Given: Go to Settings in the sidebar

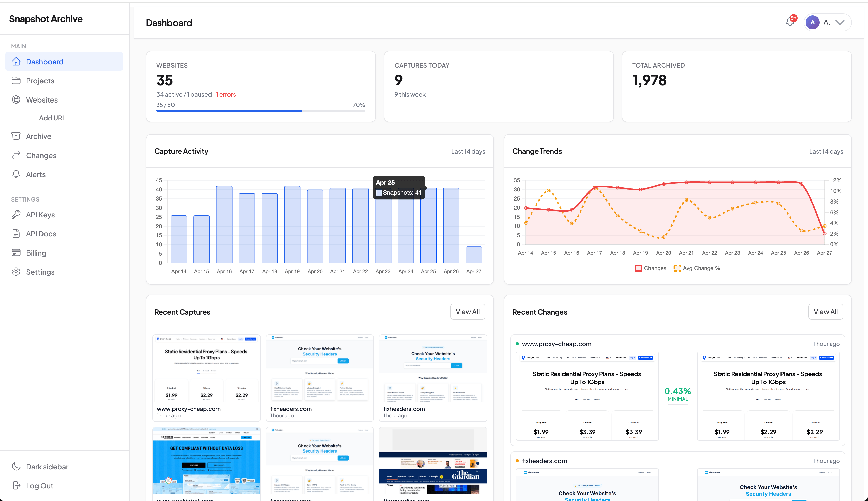Looking at the screenshot, I should tap(40, 272).
